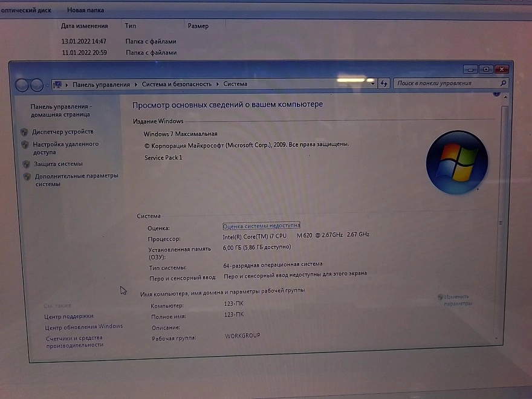532x399 pixels.
Task: Click 'оптический диск' toolbar item in Explorer
Action: click(26, 10)
